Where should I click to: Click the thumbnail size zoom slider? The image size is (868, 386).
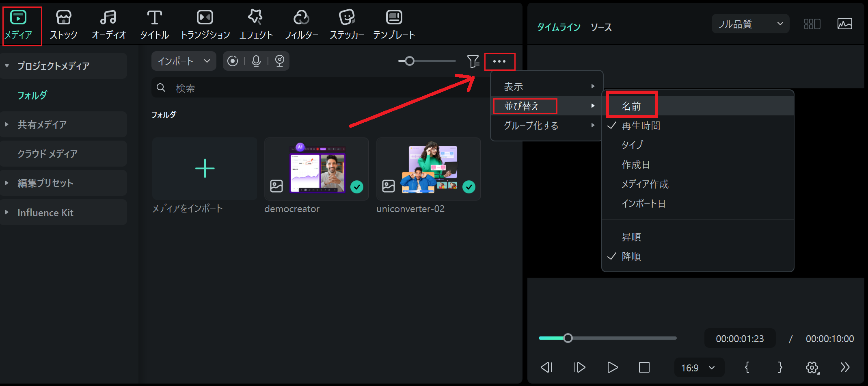427,61
